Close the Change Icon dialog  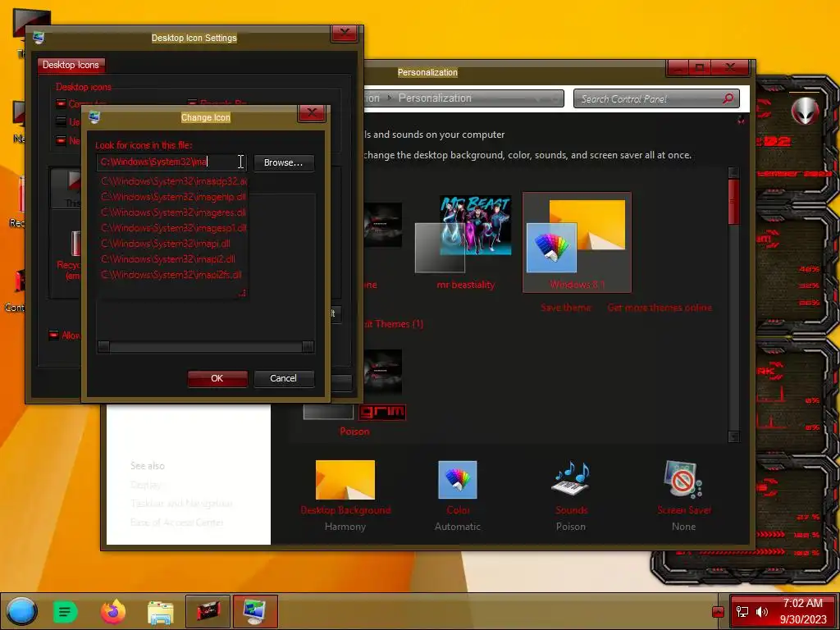click(x=312, y=112)
